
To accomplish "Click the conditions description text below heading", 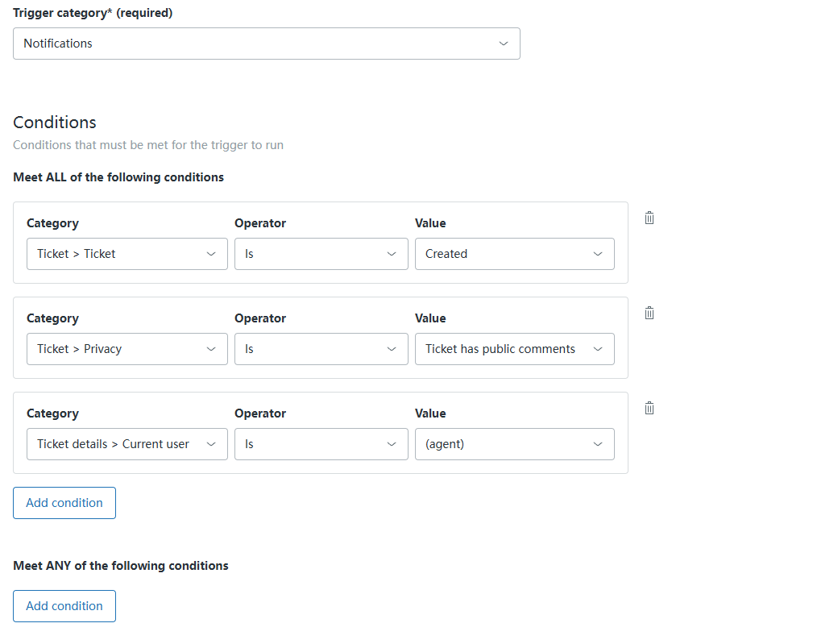I will click(148, 145).
